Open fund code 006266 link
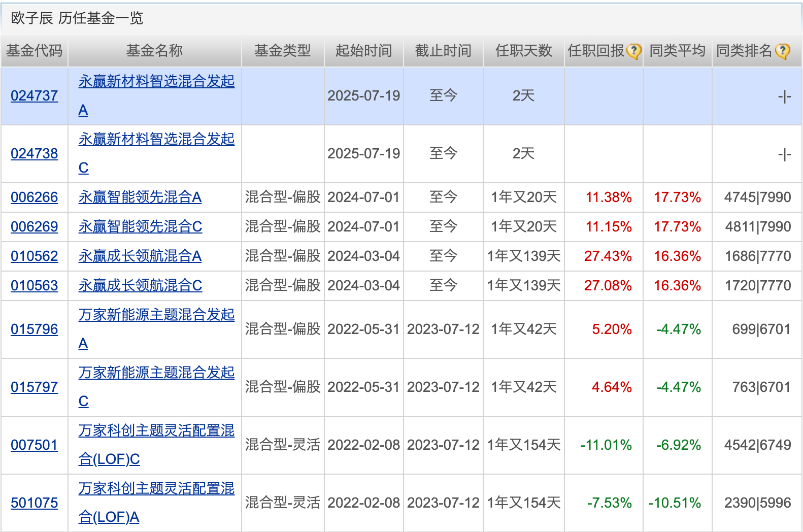The height and width of the screenshot is (532, 803). point(35,197)
